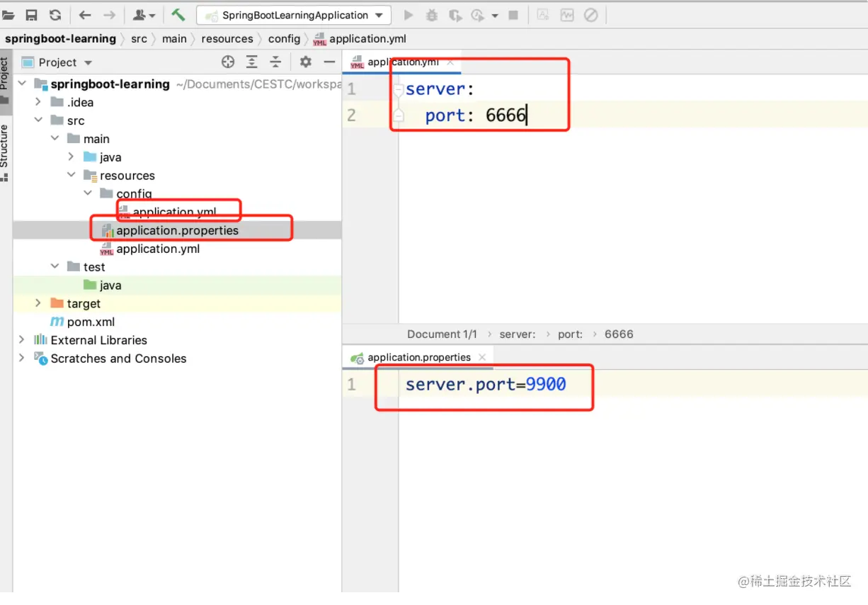868x605 pixels.
Task: Collapse the src folder arrow
Action: [x=38, y=120]
